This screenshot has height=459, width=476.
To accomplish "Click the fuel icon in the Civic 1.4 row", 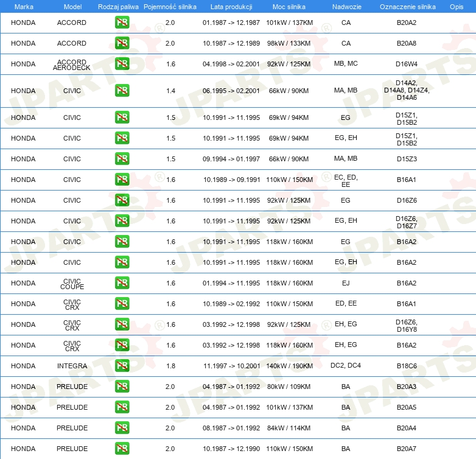I will (122, 91).
